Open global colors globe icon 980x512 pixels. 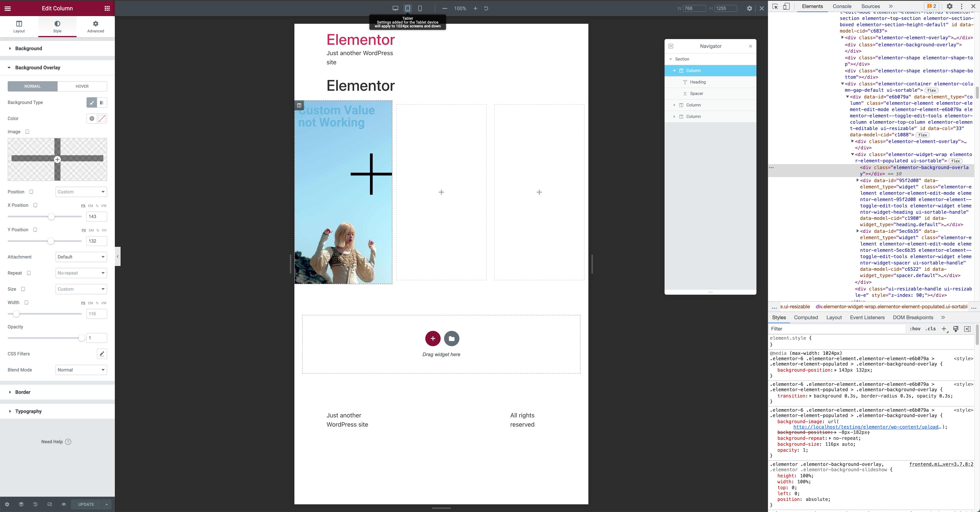92,118
